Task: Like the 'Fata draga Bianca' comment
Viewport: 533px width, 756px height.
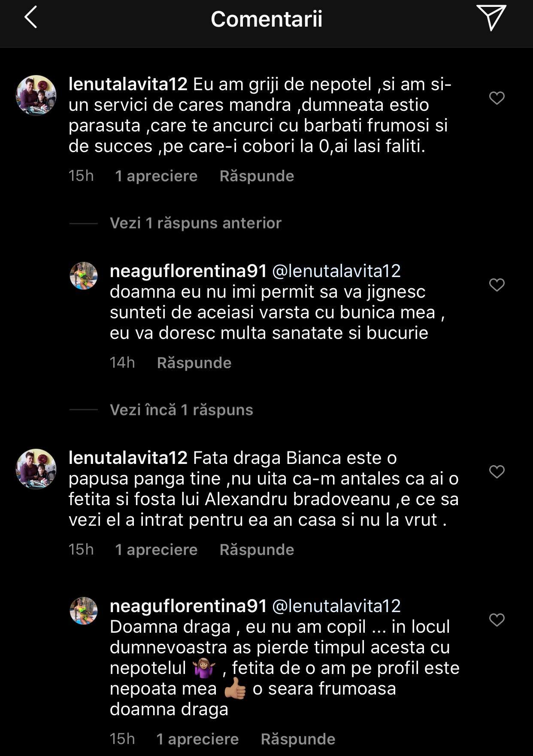Action: 497,472
